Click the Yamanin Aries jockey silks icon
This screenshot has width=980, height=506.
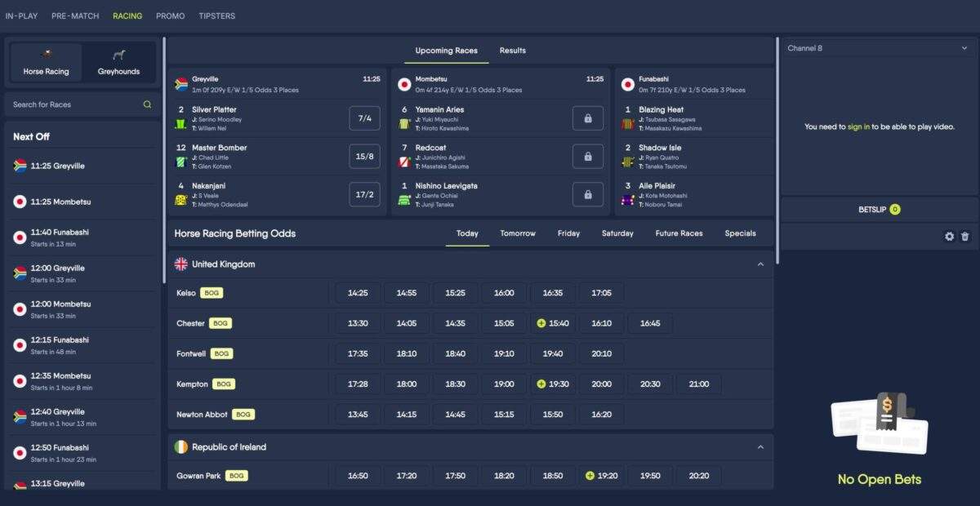(403, 124)
